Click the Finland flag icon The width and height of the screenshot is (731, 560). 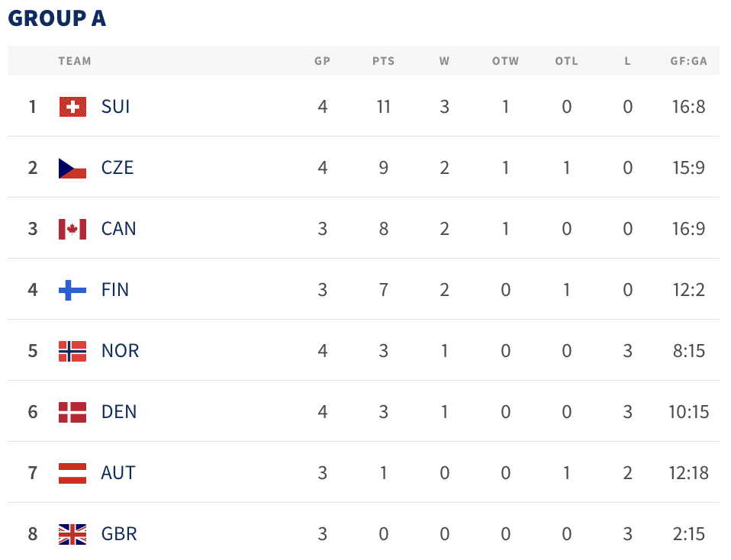pos(72,290)
